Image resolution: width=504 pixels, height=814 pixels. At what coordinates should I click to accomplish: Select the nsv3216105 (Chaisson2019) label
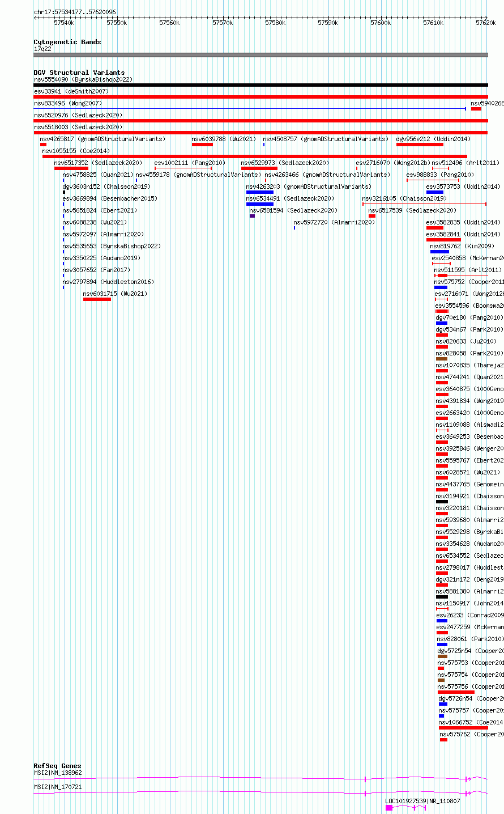click(x=404, y=198)
